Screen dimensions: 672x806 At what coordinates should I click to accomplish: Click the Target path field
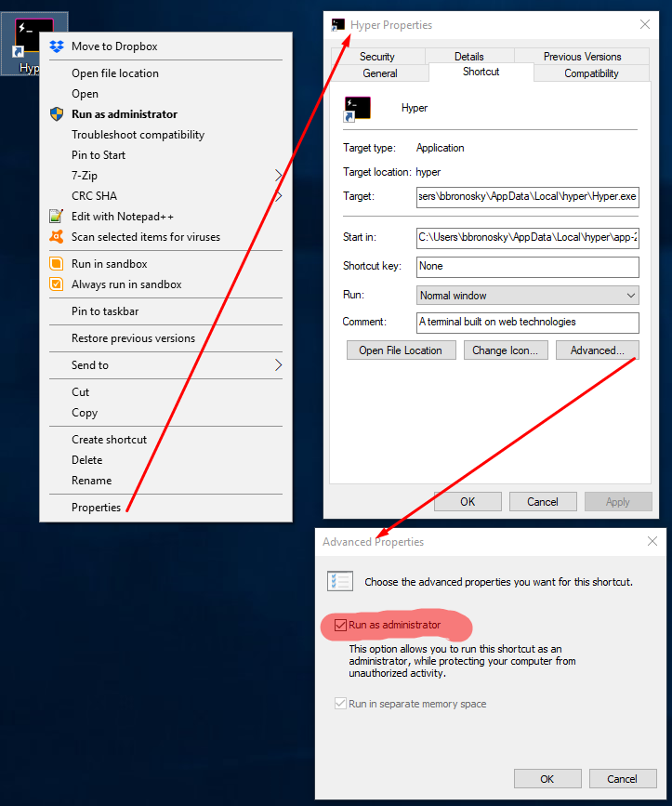528,197
